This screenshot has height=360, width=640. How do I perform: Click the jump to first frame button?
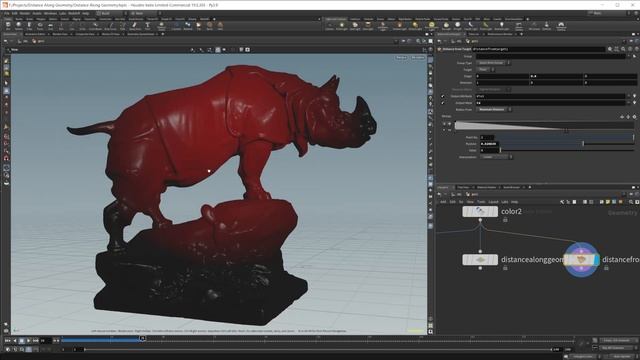point(7,340)
